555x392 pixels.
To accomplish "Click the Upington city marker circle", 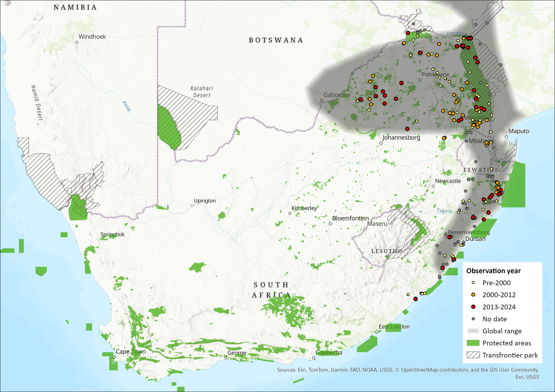I will pyautogui.click(x=192, y=205).
